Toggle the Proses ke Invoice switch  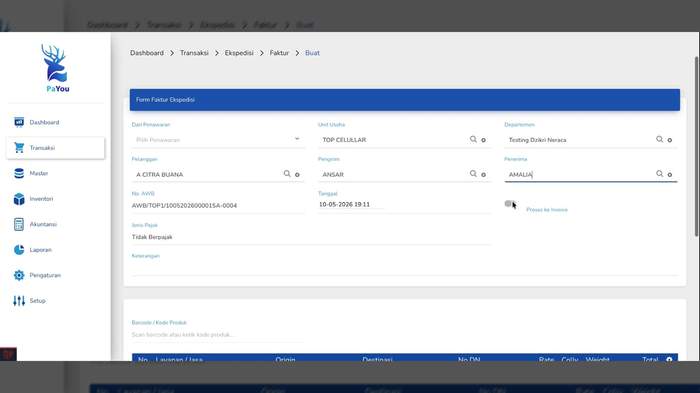click(509, 204)
